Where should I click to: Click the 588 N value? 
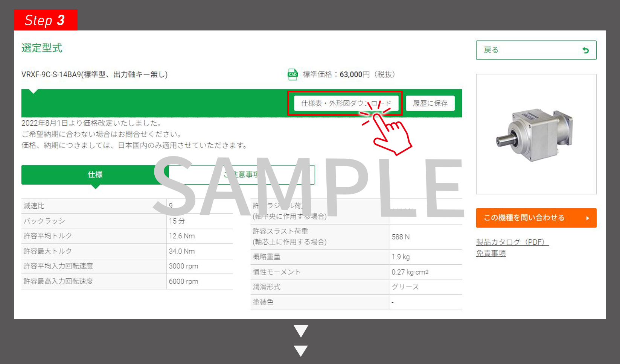click(401, 237)
